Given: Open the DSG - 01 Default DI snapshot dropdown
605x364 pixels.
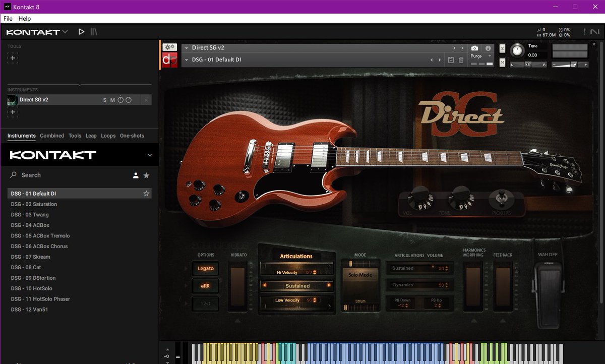Looking at the screenshot, I should click(187, 60).
